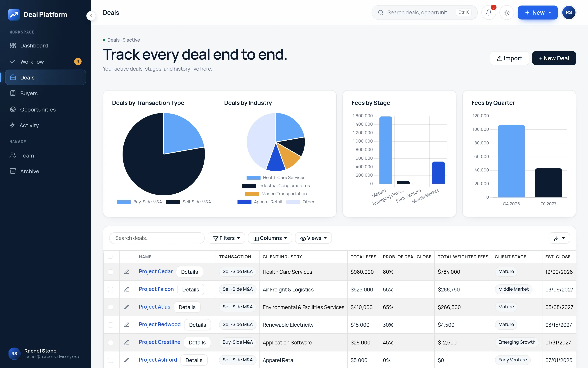Edit Project Redwood with the pencil icon
The height and width of the screenshot is (368, 588).
tap(127, 325)
